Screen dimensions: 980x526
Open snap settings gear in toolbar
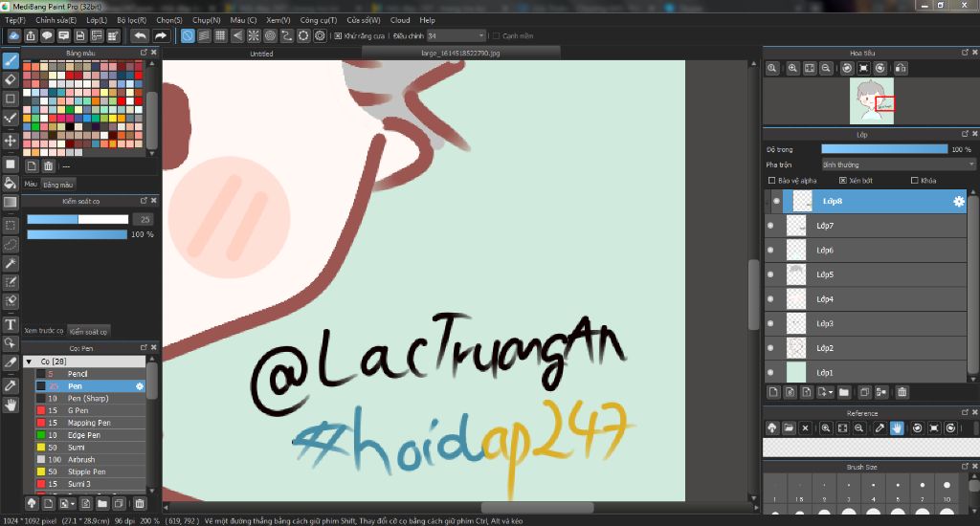pyautogui.click(x=320, y=36)
